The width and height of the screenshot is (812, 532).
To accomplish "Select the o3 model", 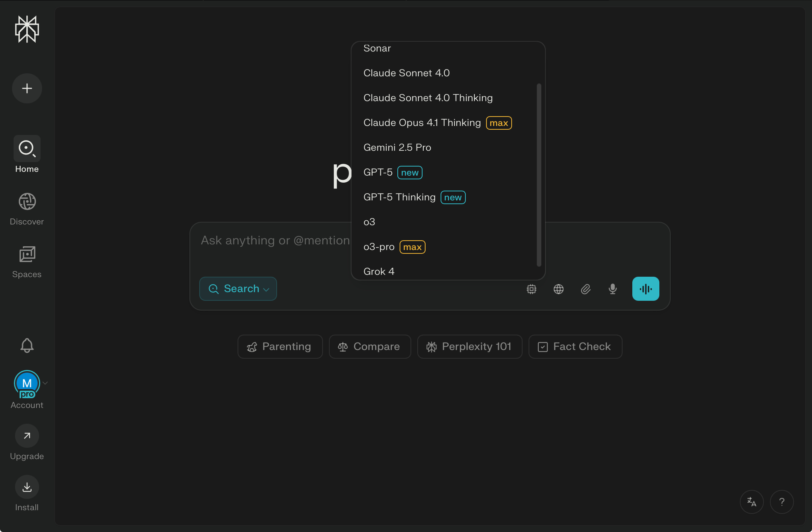I will pyautogui.click(x=448, y=222).
